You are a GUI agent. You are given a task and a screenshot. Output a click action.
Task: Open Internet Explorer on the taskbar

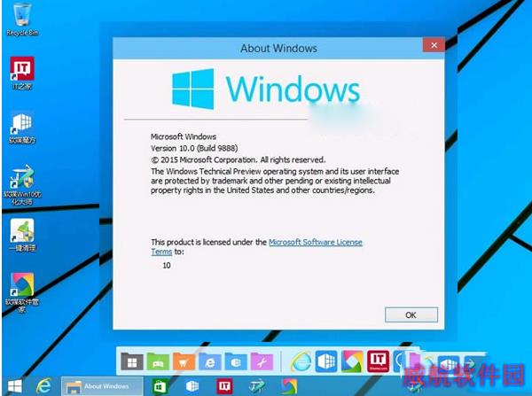[43, 386]
